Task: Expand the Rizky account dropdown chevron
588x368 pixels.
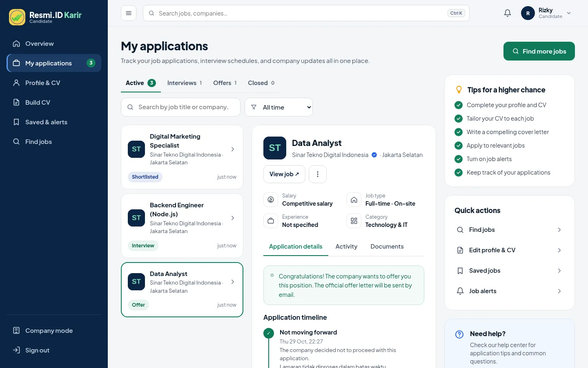Action: tap(569, 13)
